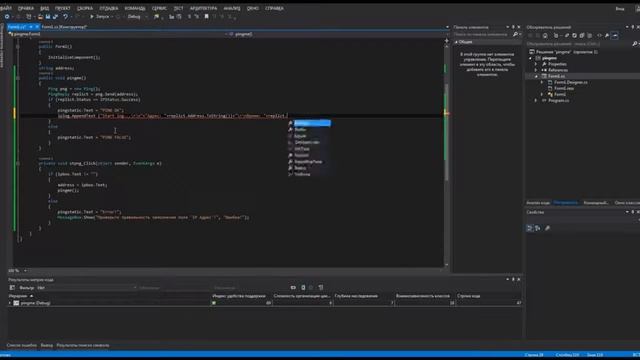Click Solution Explorer View Code icon

(599, 36)
